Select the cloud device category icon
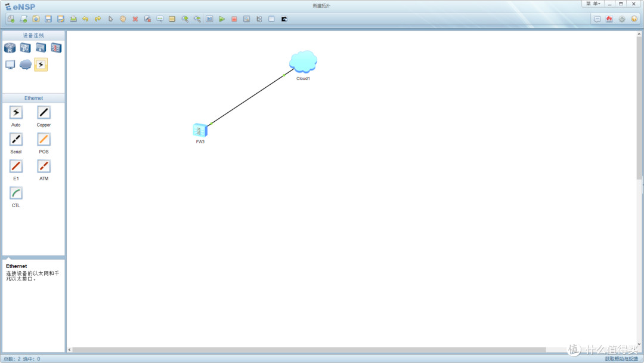This screenshot has width=644, height=363. click(x=26, y=64)
